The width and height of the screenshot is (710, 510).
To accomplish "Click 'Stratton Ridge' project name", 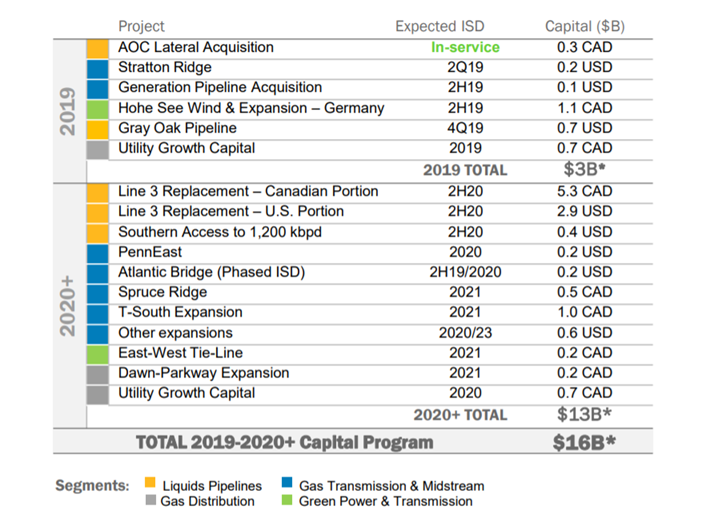I will [x=165, y=67].
